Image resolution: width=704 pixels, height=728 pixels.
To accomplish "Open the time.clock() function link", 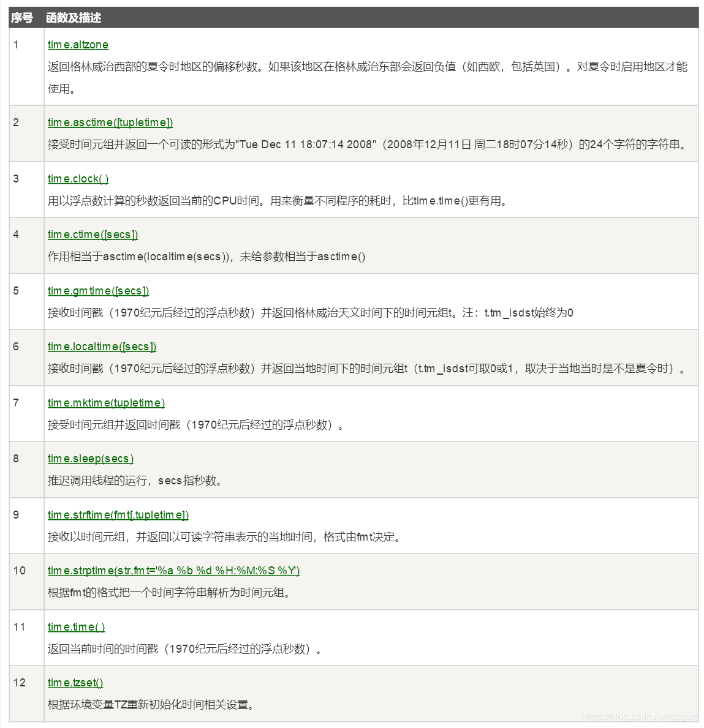I will point(79,178).
